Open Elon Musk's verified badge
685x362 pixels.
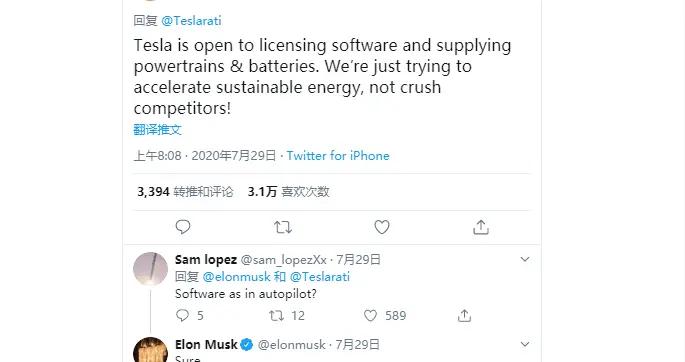(x=247, y=345)
